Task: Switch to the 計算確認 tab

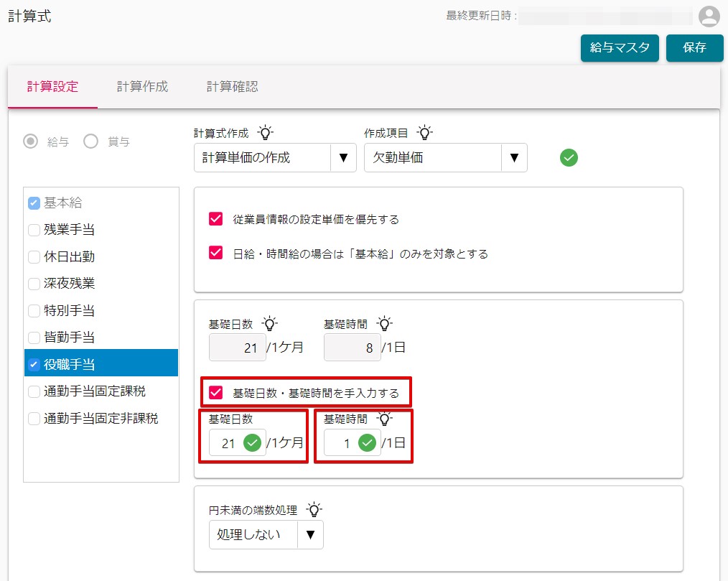Action: point(232,87)
